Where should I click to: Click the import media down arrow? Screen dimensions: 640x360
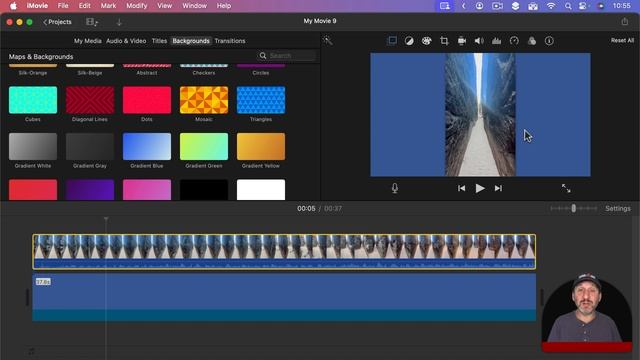(119, 22)
